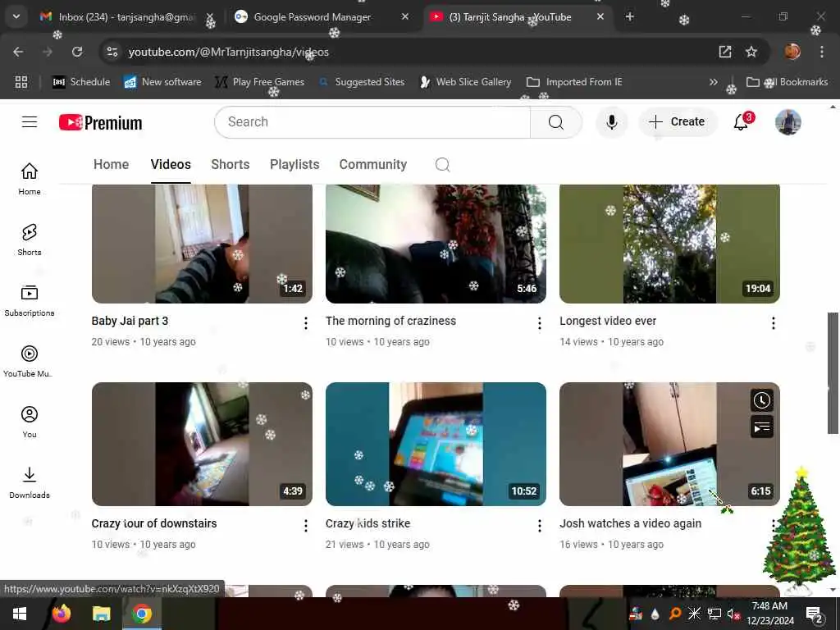
Task: Open the Longest video ever thumbnail
Action: [x=669, y=244]
